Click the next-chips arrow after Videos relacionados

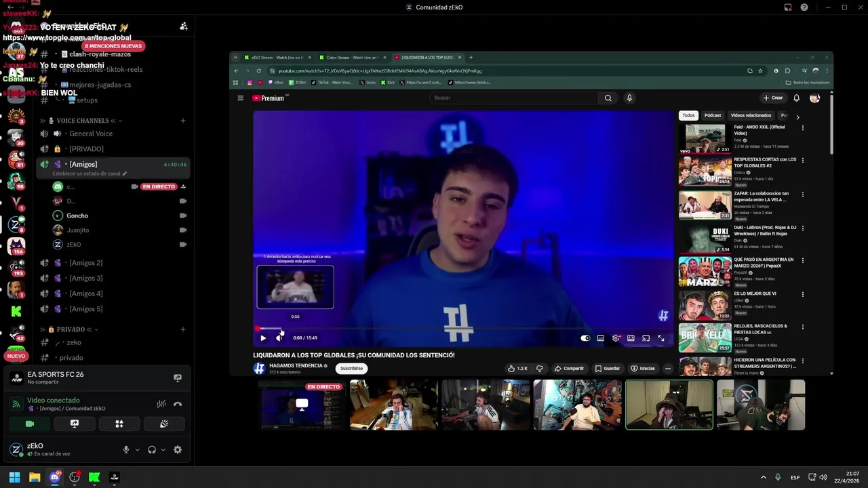(797, 117)
